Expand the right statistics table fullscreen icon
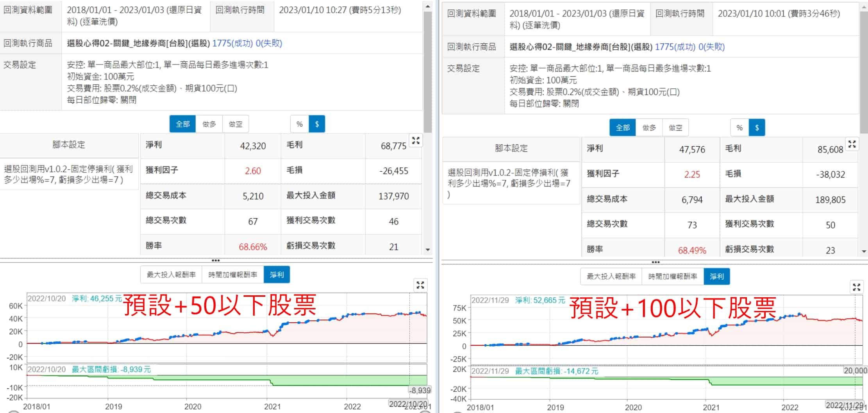This screenshot has height=413, width=868. pyautogui.click(x=852, y=144)
